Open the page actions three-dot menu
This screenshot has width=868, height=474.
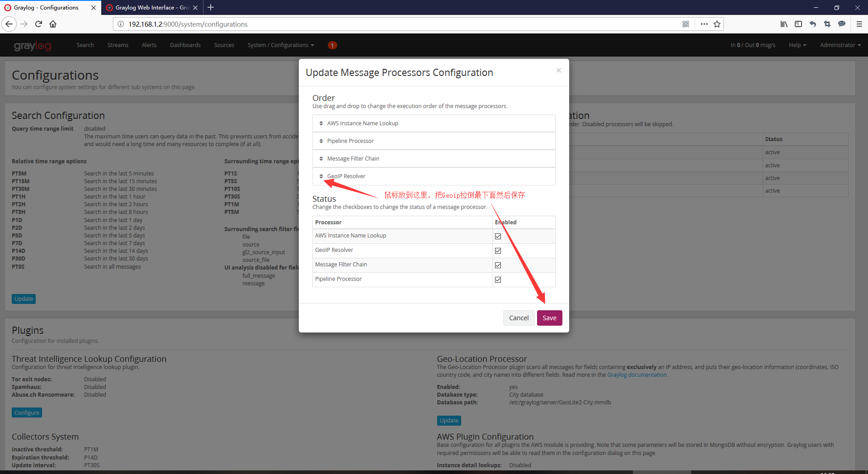point(704,24)
